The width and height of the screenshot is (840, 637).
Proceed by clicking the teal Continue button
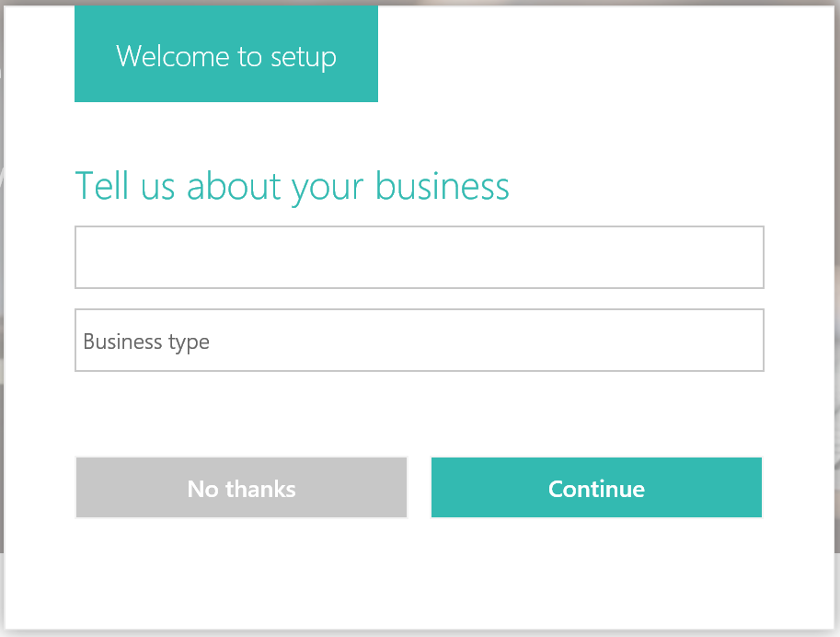(x=596, y=488)
